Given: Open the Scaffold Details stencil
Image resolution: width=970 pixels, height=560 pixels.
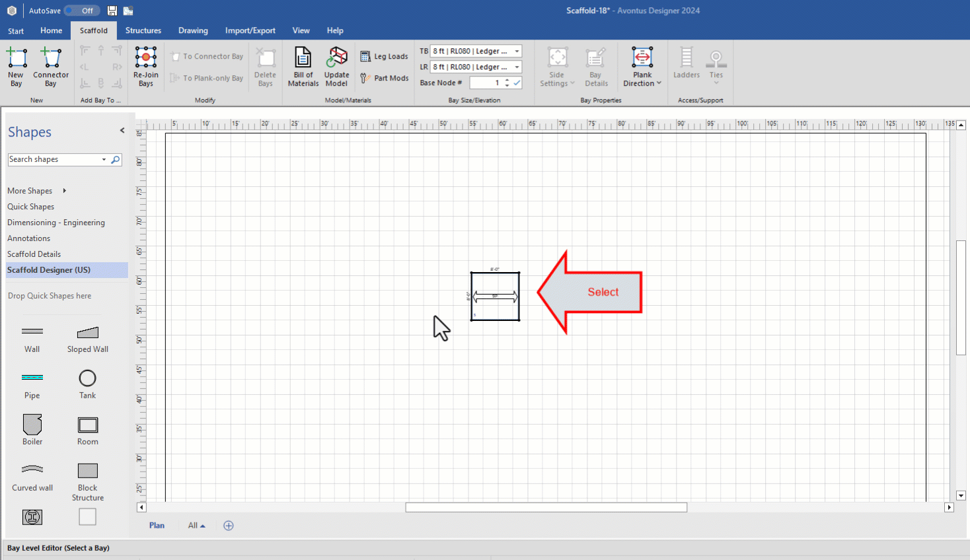Looking at the screenshot, I should pyautogui.click(x=34, y=254).
